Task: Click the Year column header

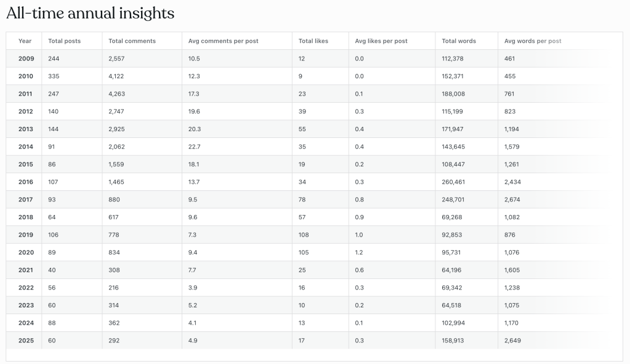Action: click(25, 41)
